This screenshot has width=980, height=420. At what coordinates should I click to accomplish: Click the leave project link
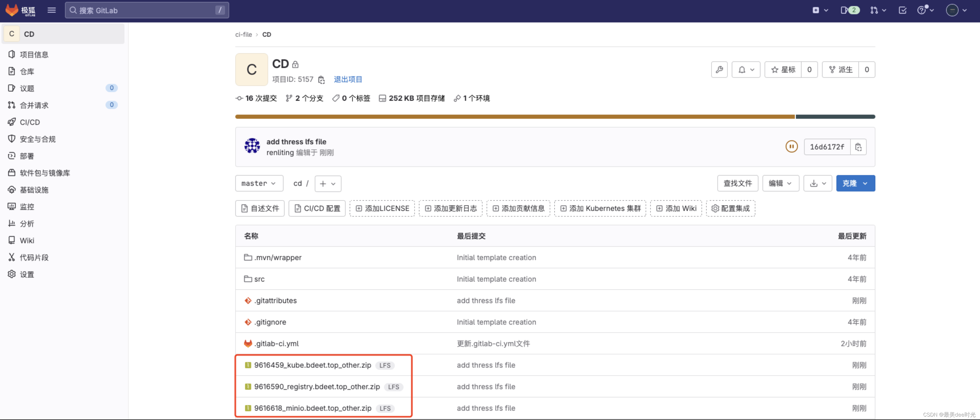click(348, 79)
